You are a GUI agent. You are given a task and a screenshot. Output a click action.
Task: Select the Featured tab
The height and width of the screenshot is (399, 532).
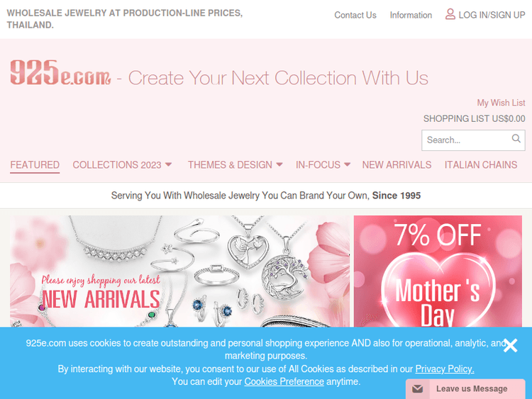click(x=35, y=164)
